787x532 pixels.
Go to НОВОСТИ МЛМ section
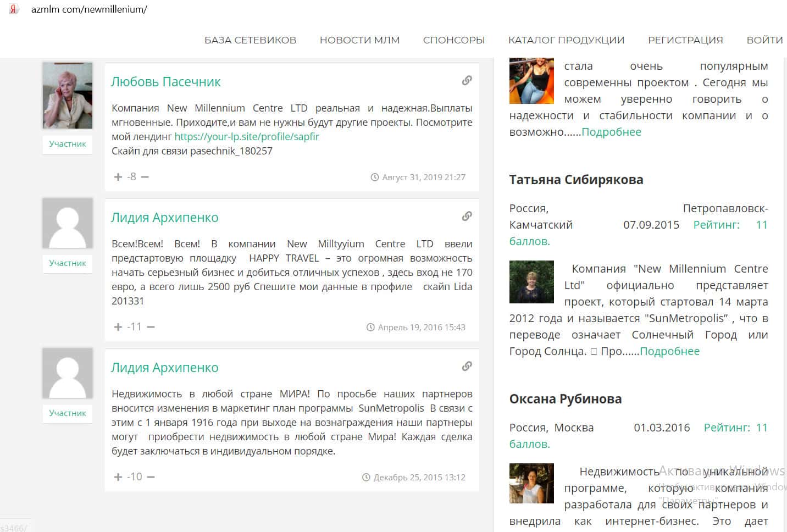(359, 40)
